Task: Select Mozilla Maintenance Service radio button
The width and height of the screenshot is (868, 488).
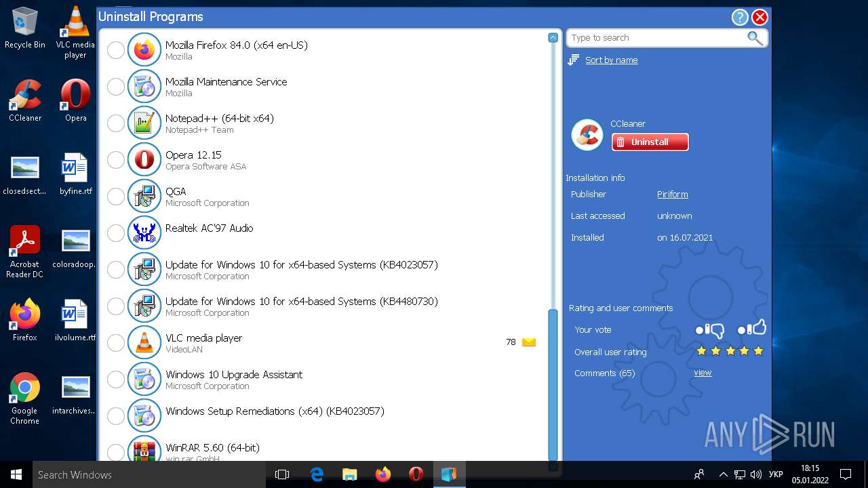Action: (116, 87)
